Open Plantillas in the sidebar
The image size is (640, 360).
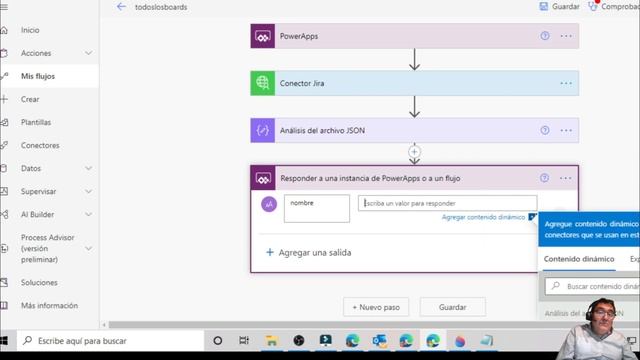tap(36, 122)
